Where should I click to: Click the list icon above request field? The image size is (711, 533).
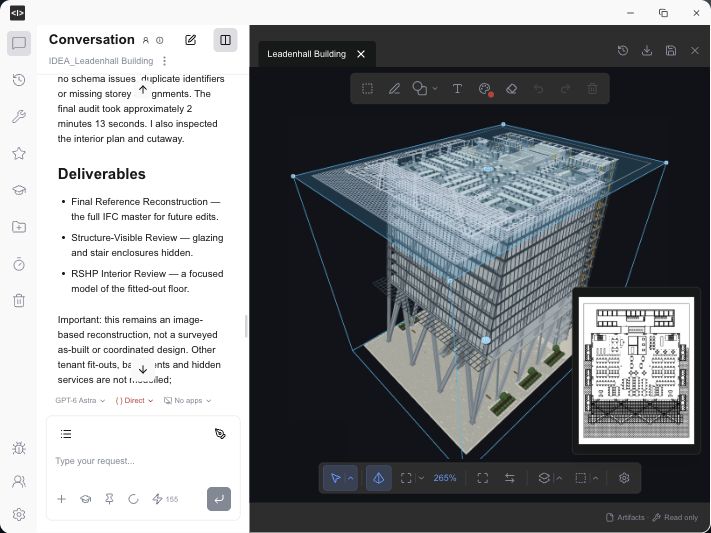tap(66, 434)
